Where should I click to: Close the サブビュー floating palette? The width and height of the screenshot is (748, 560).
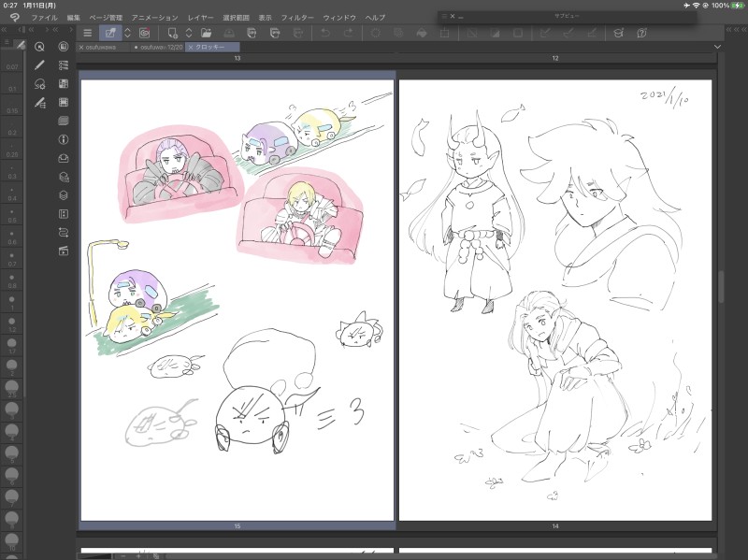click(453, 16)
